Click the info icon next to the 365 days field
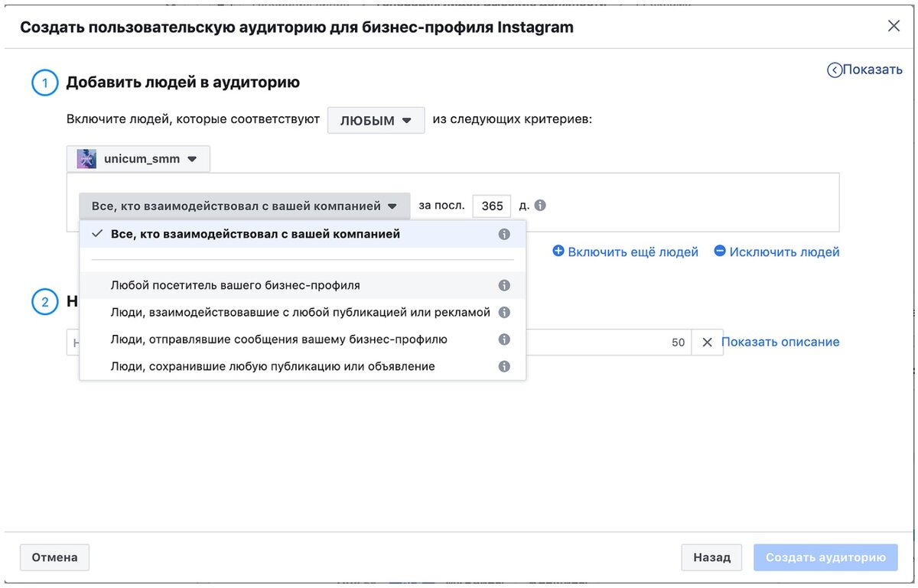Image resolution: width=918 pixels, height=588 pixels. click(x=542, y=205)
